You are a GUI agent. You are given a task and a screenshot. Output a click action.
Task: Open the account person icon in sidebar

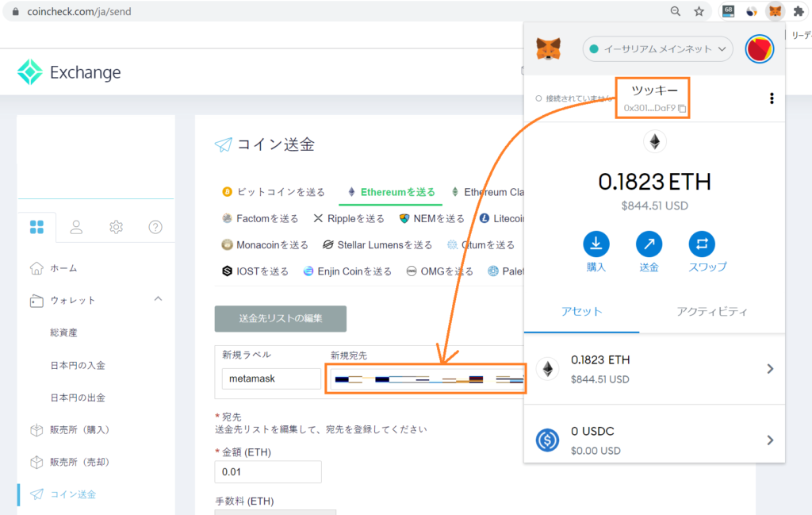[76, 227]
